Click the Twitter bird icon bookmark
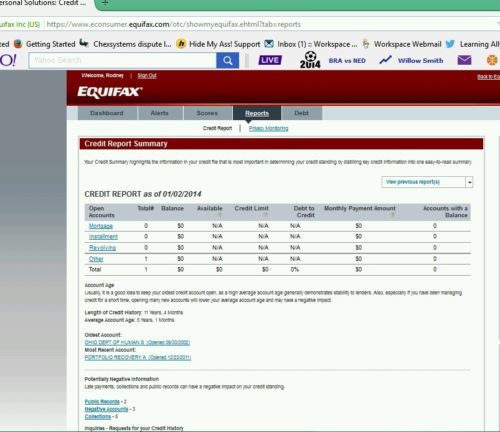This screenshot has height=432, width=500. pos(450,44)
